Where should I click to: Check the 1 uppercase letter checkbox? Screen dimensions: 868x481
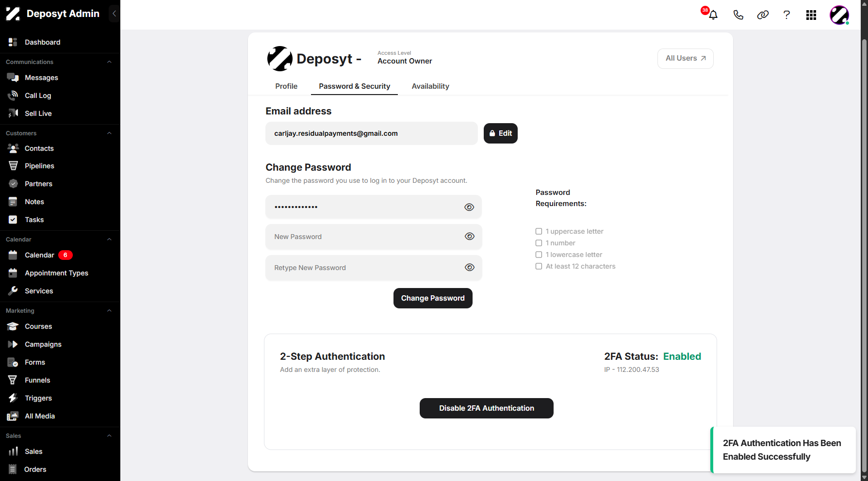[x=539, y=231]
